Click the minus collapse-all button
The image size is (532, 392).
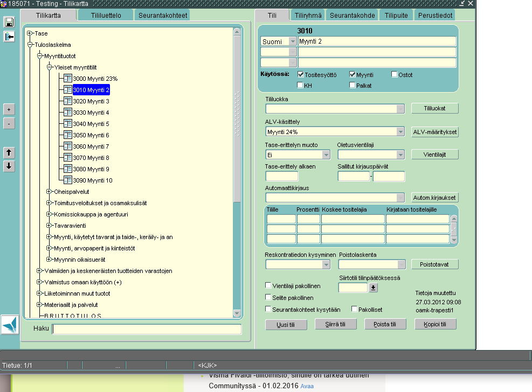click(x=9, y=124)
